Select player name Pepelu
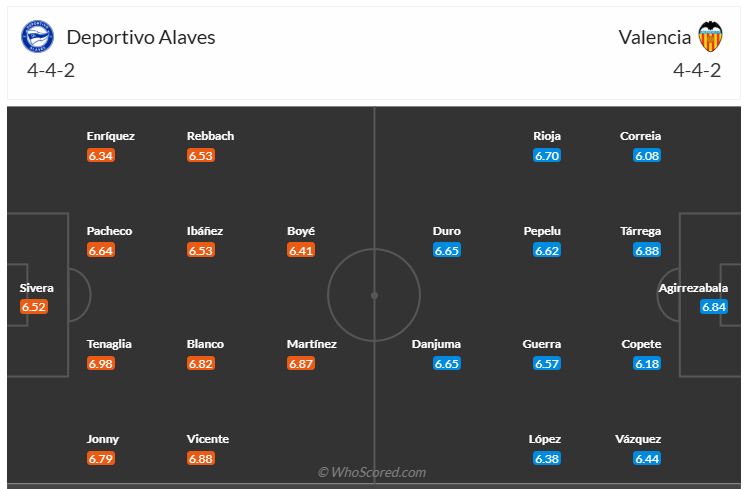The width and height of the screenshot is (748, 489). [x=542, y=231]
